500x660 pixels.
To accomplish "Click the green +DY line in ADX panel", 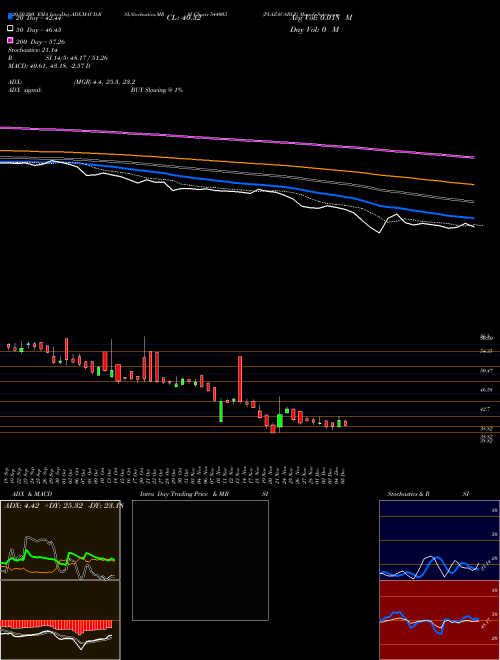I will tap(57, 558).
